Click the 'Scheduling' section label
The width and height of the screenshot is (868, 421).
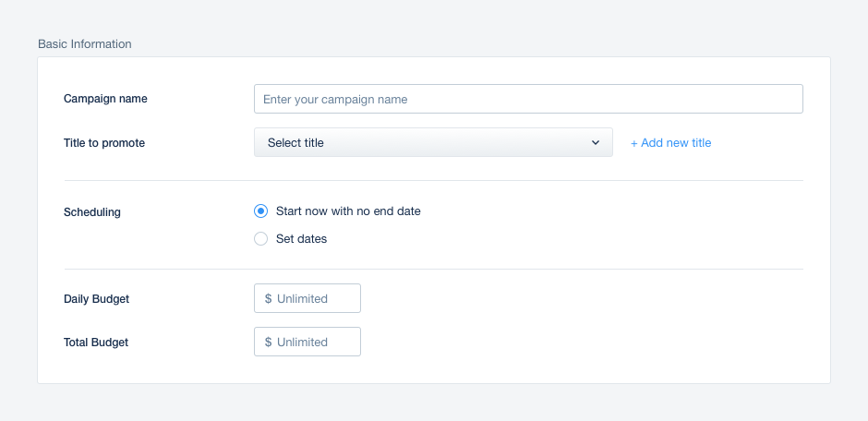(92, 211)
